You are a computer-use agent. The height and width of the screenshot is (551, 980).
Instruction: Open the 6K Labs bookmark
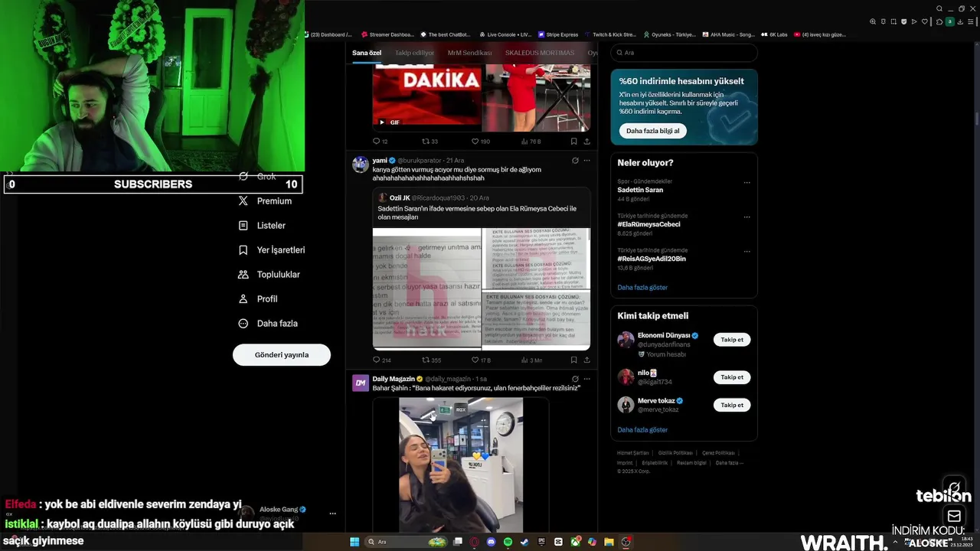(x=774, y=34)
